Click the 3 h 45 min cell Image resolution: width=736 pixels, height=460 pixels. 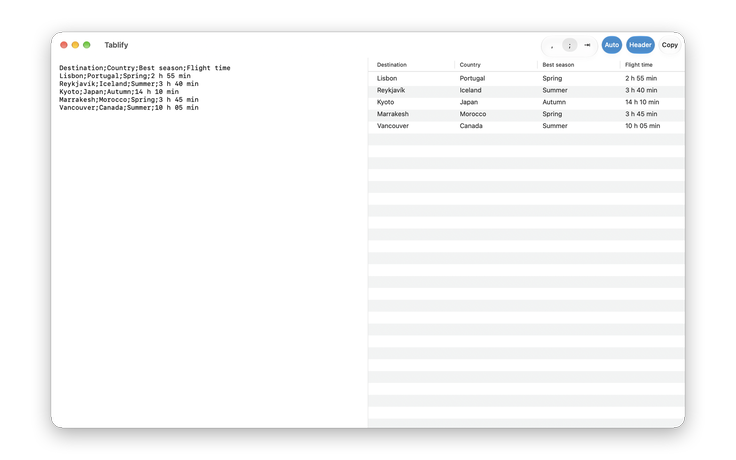(641, 114)
